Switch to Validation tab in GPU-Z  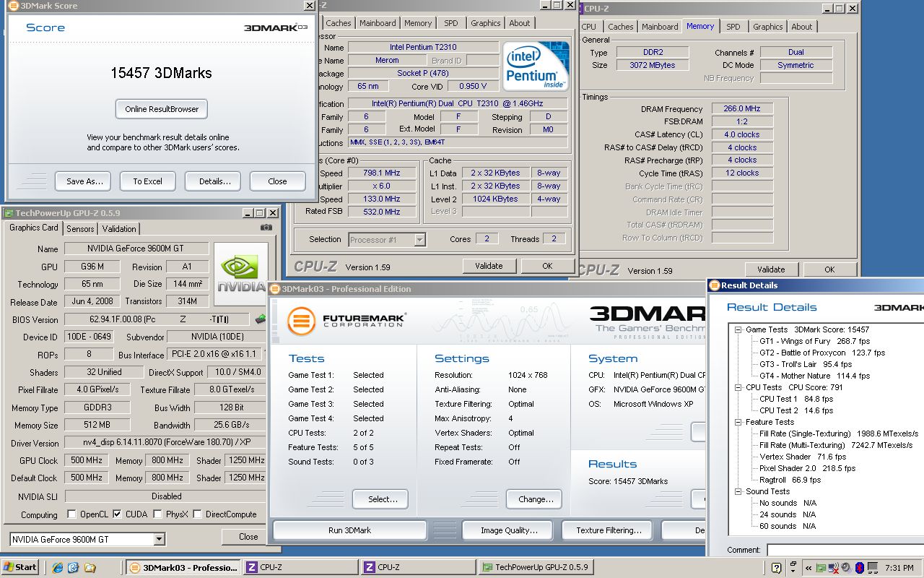pyautogui.click(x=119, y=229)
